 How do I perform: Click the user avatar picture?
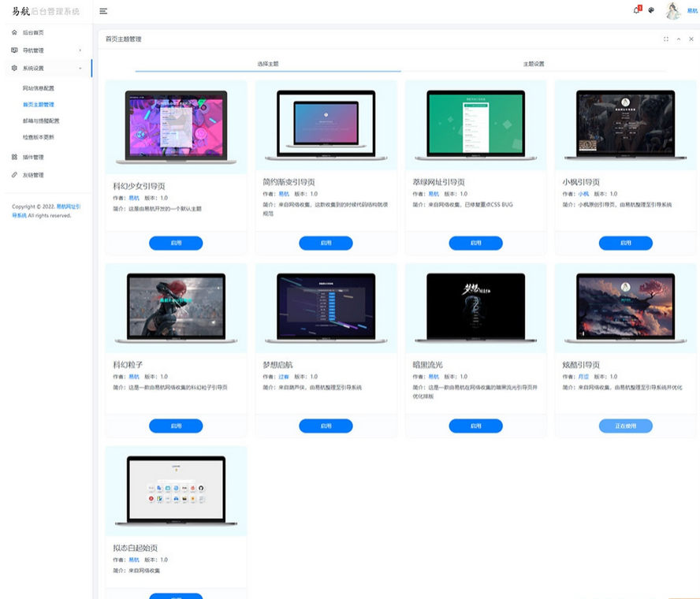[673, 10]
